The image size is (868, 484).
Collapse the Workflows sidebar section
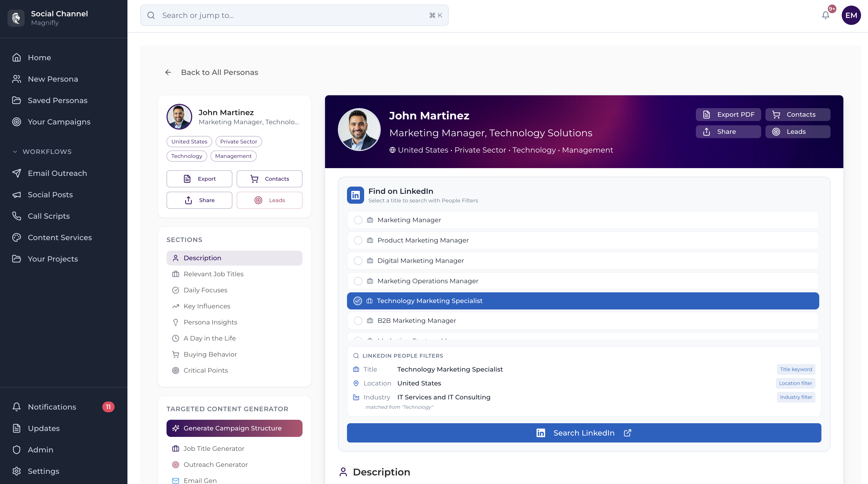pyautogui.click(x=15, y=152)
